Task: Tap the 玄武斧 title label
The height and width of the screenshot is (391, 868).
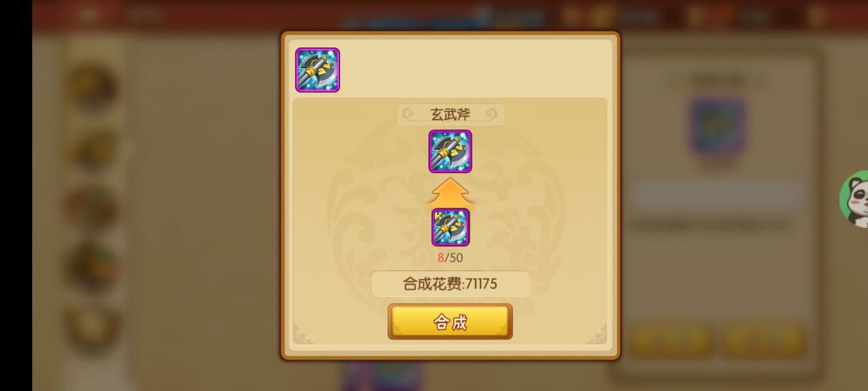Action: click(x=450, y=114)
